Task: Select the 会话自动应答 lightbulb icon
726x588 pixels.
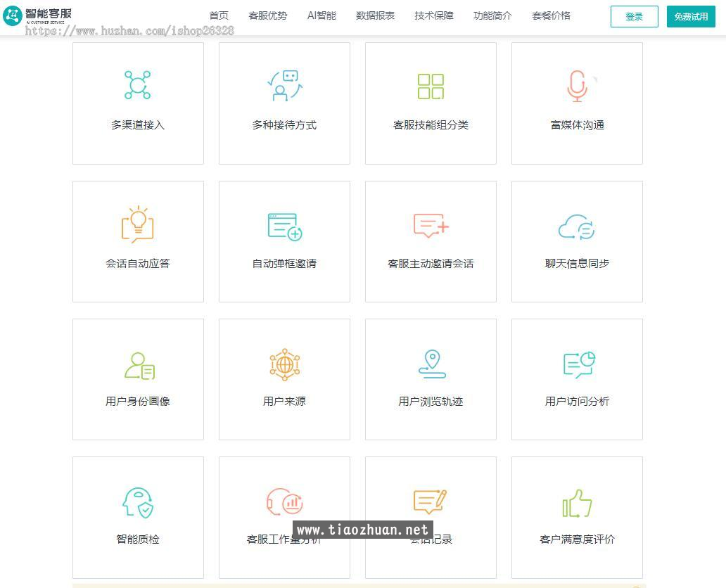Action: point(138,222)
